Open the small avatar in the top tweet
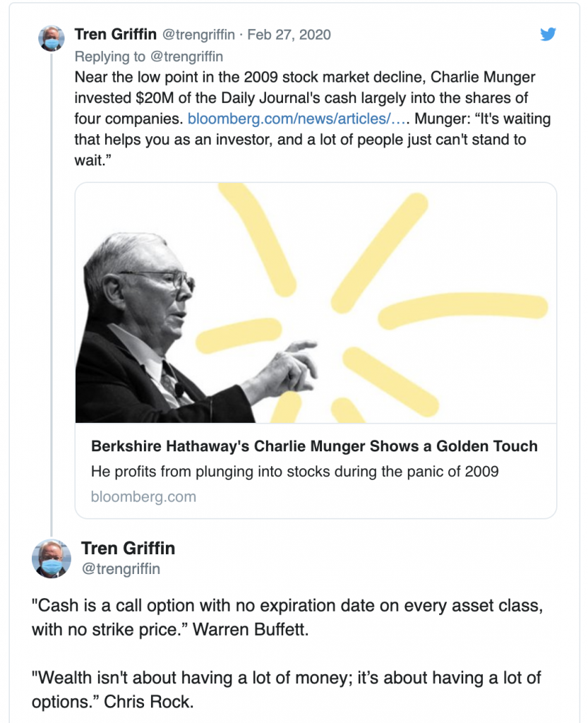 [52, 39]
